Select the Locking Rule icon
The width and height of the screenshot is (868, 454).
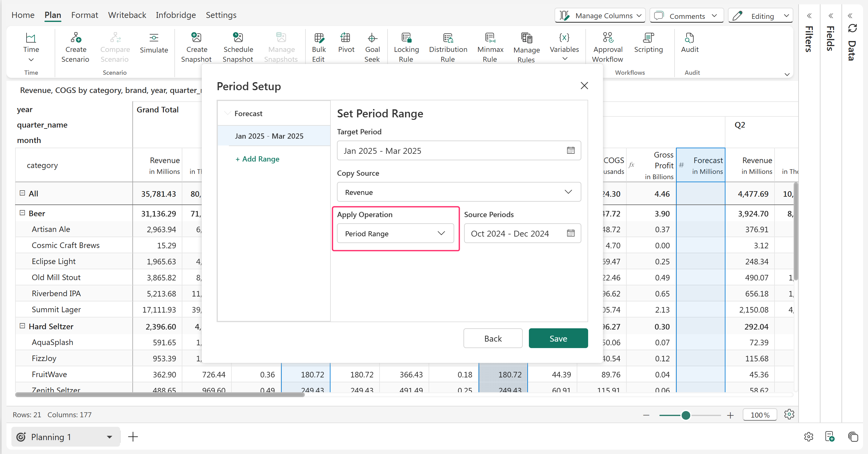[406, 38]
